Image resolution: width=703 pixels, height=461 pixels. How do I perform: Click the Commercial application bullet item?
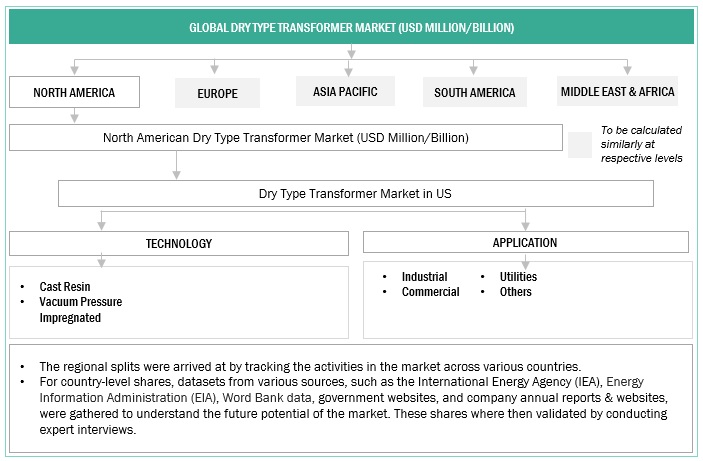point(430,292)
